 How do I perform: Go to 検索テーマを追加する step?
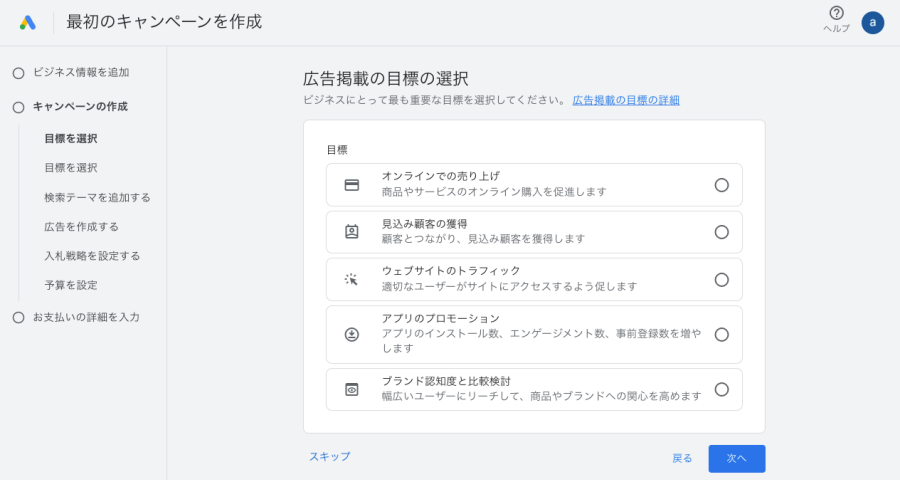coord(97,198)
